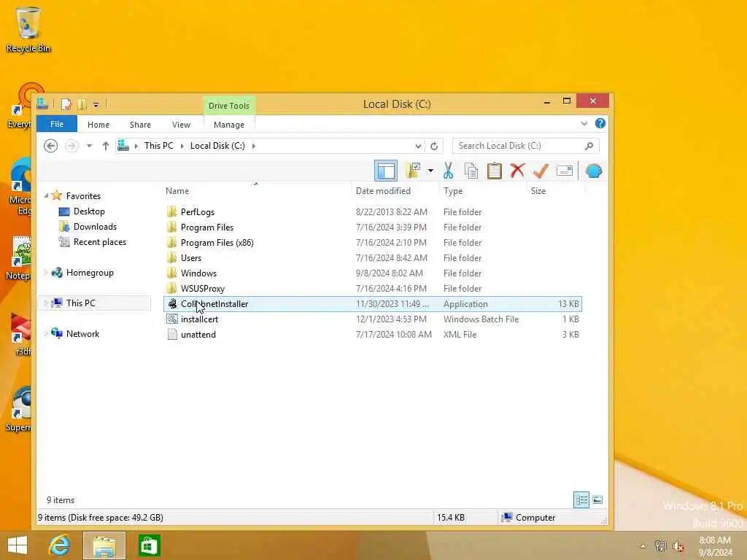Viewport: 747px width, 560px height.
Task: Open the Home ribbon tab
Action: tap(98, 125)
